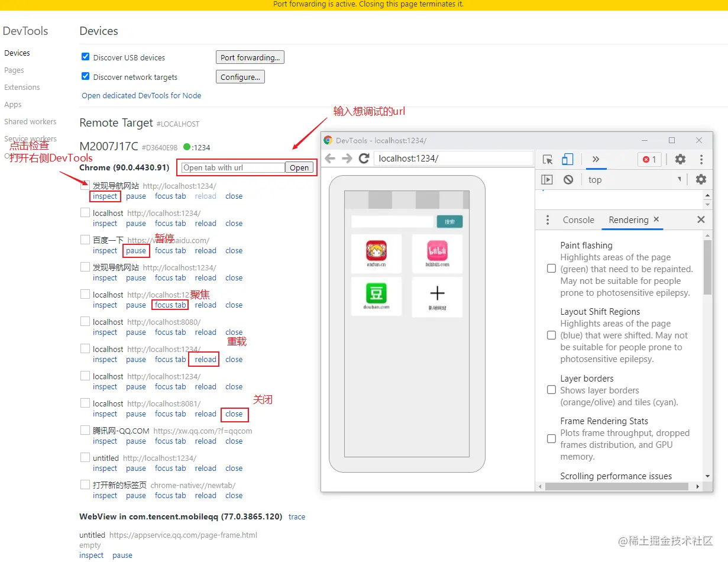728x562 pixels.
Task: Click the Rendering panel horizontal scrollbar thumb
Action: click(617, 486)
